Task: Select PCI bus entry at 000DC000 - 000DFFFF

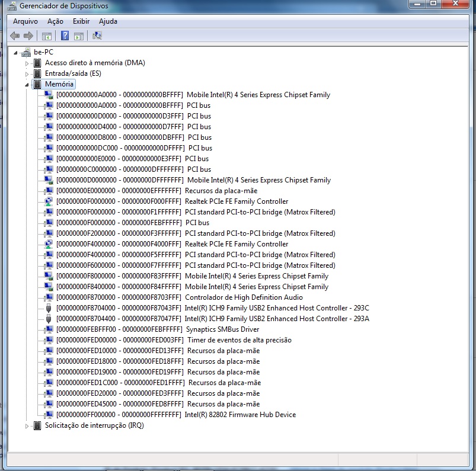Action: (134, 148)
